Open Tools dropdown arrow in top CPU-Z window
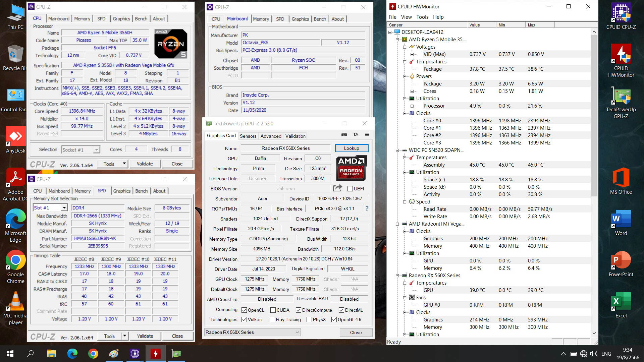This screenshot has width=644, height=362. pyautogui.click(x=124, y=164)
